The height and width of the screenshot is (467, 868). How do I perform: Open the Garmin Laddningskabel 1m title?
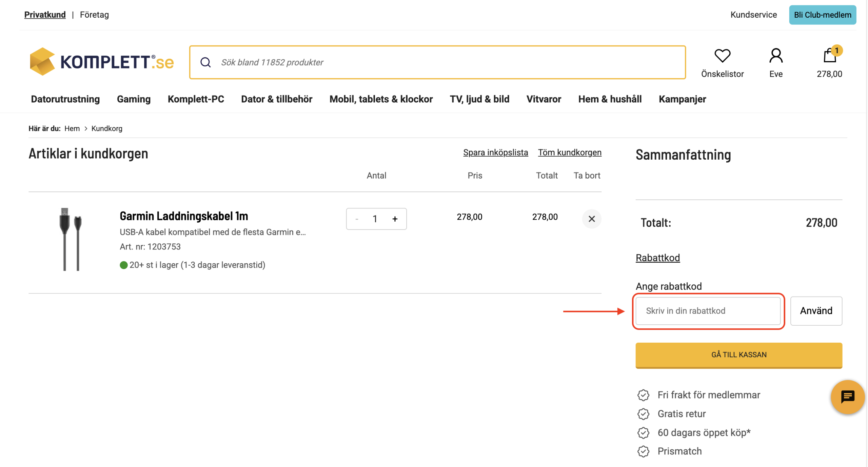[x=184, y=216]
